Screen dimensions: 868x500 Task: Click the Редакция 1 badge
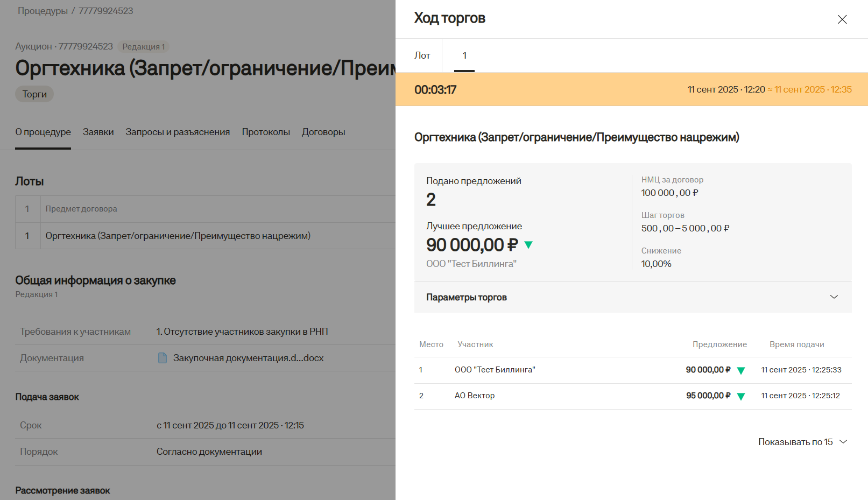pyautogui.click(x=143, y=47)
